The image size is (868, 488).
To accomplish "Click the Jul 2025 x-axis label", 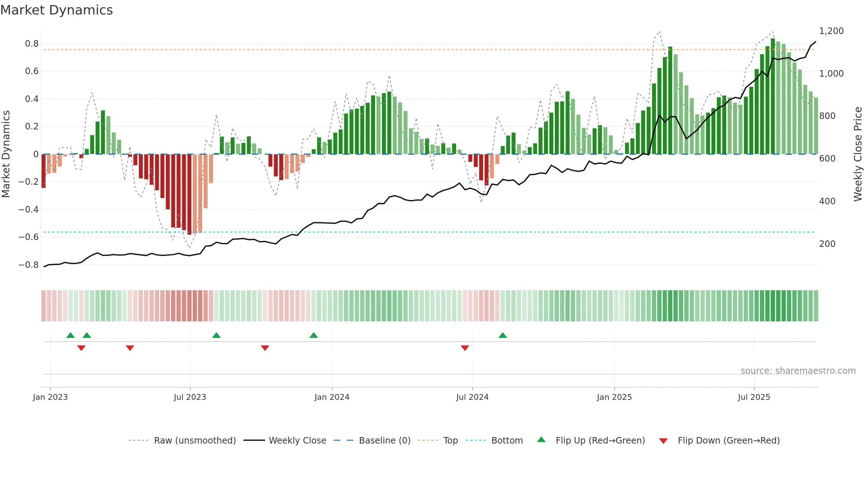I will [x=754, y=397].
